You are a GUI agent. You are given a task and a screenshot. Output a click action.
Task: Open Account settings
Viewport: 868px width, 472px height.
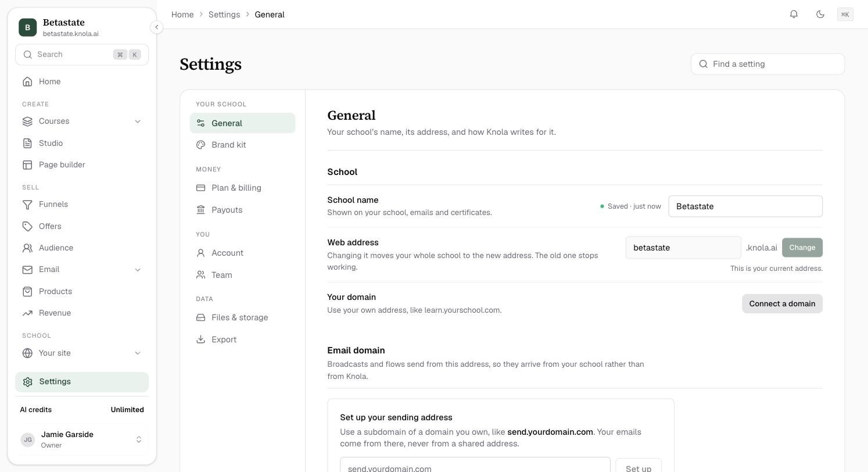(242, 253)
